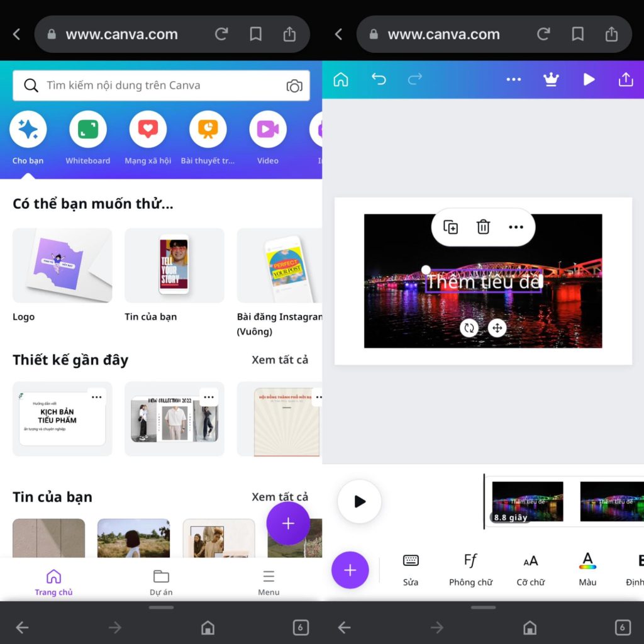This screenshot has width=644, height=644.
Task: Select the Tin của bạn template thumbnail
Action: [x=174, y=265]
